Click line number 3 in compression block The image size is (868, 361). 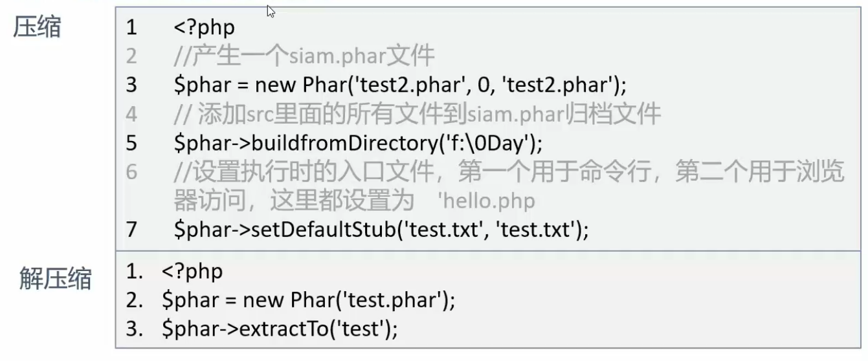(131, 85)
